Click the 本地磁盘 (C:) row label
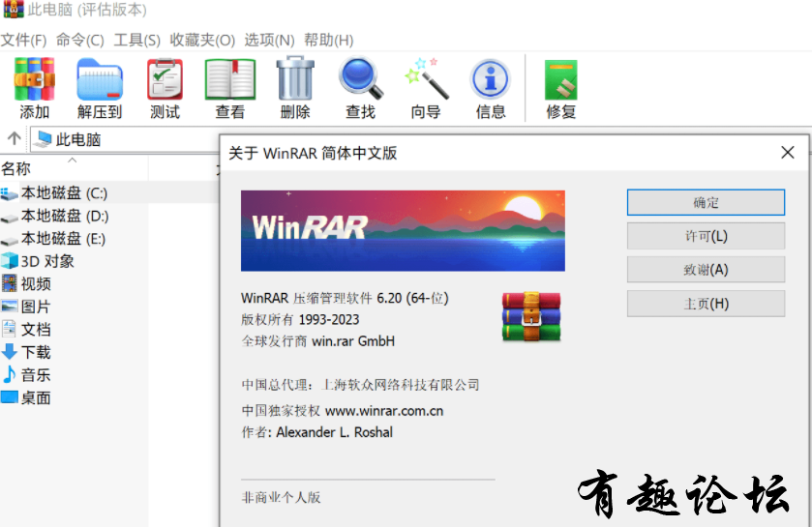The width and height of the screenshot is (812, 527). point(64,193)
